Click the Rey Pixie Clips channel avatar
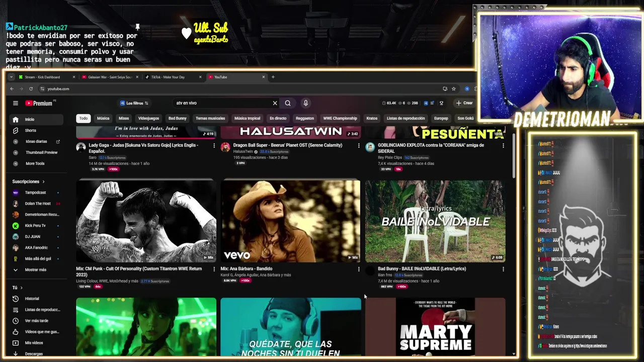The width and height of the screenshot is (644, 362). pyautogui.click(x=370, y=147)
